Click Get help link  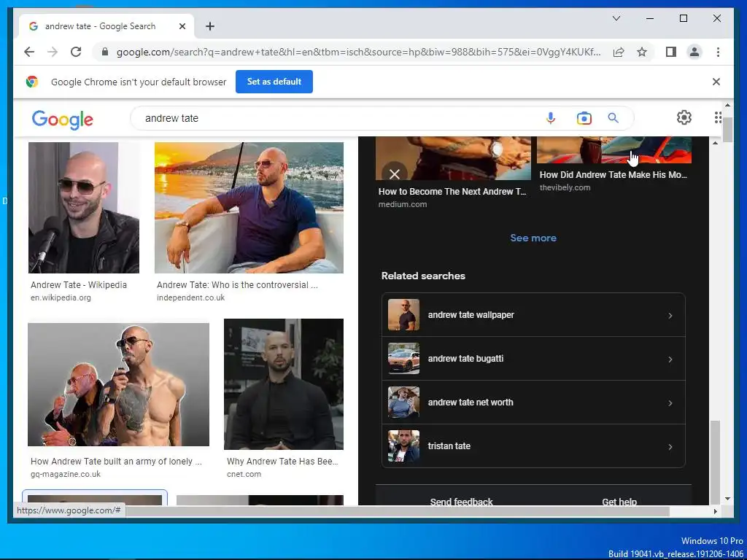pyautogui.click(x=619, y=501)
